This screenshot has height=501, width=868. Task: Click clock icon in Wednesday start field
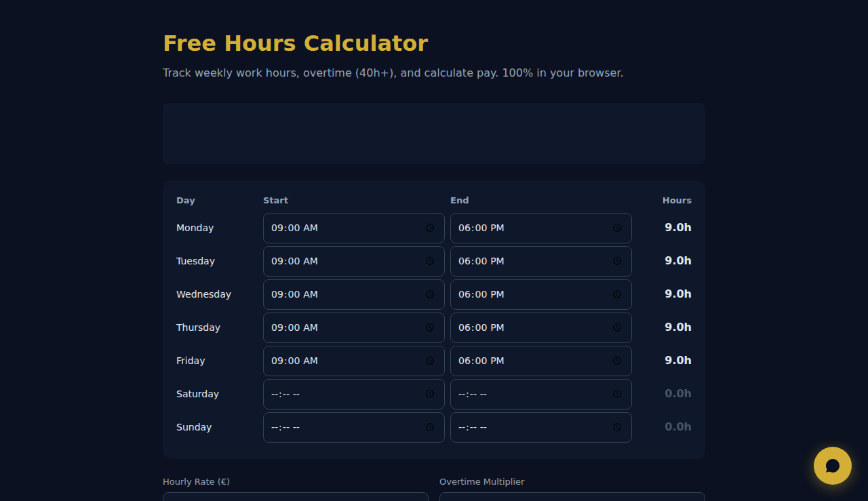point(430,294)
